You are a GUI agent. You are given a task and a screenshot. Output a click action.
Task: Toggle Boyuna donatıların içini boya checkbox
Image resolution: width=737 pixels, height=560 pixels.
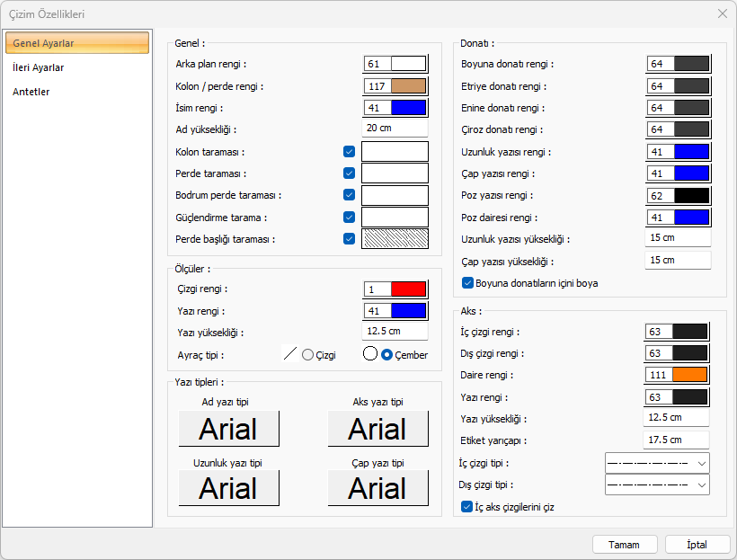[468, 283]
